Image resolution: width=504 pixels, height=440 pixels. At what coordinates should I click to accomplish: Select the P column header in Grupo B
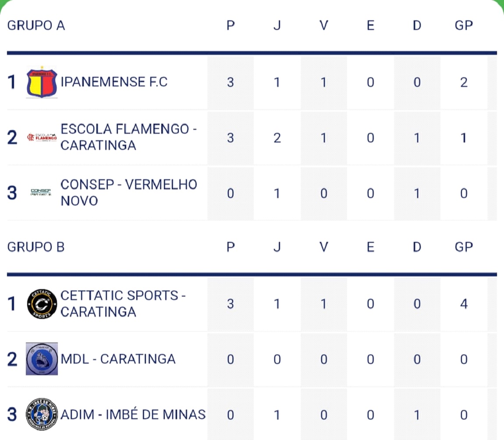pyautogui.click(x=231, y=247)
